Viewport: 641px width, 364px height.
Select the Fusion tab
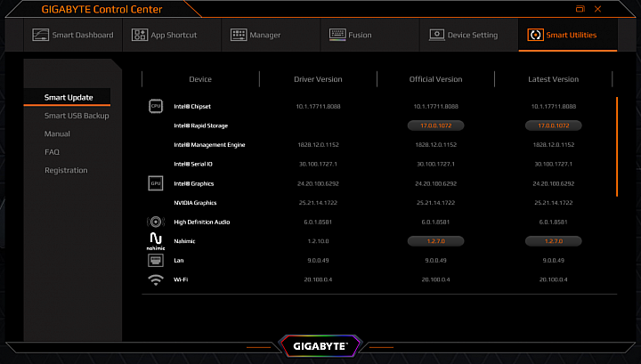[x=370, y=35]
